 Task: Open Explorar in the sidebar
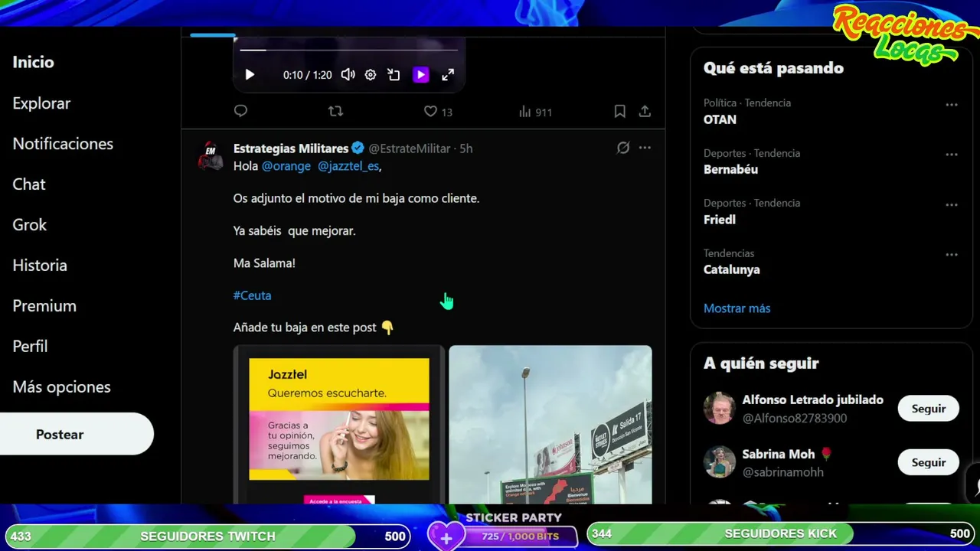coord(41,103)
